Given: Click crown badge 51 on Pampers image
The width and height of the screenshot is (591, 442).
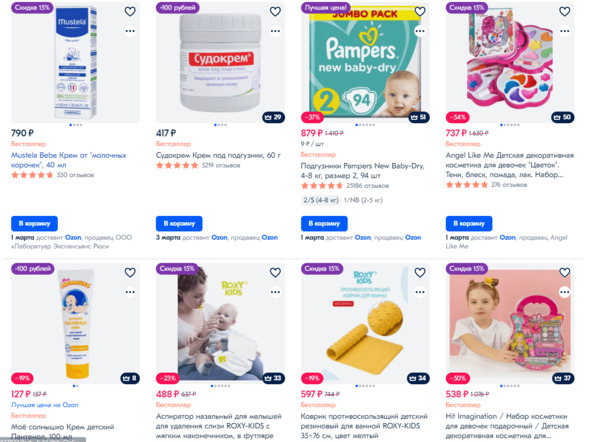Looking at the screenshot, I should (419, 117).
